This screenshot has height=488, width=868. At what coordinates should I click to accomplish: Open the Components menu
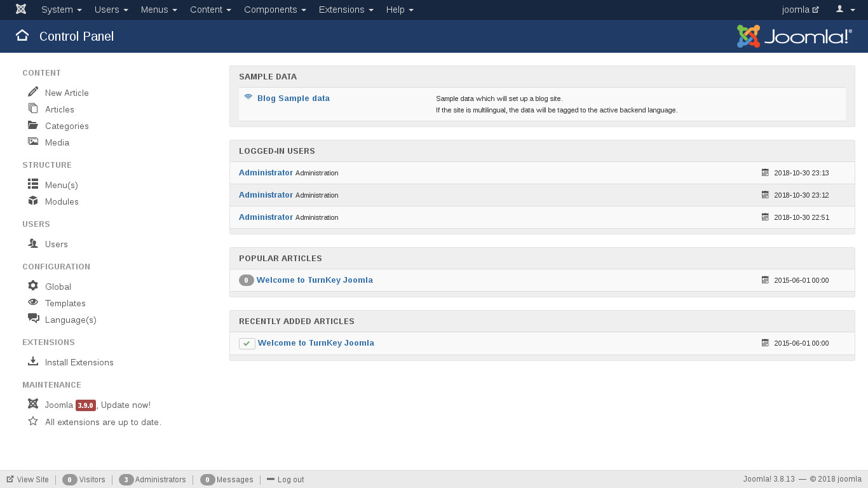pos(275,10)
